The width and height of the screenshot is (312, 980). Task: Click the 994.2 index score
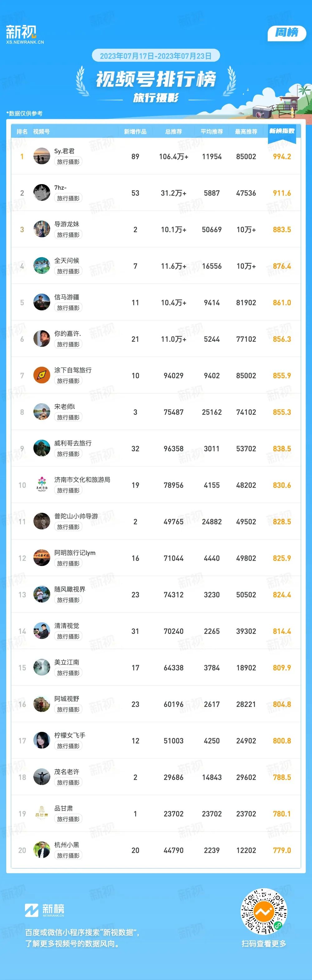pyautogui.click(x=282, y=156)
